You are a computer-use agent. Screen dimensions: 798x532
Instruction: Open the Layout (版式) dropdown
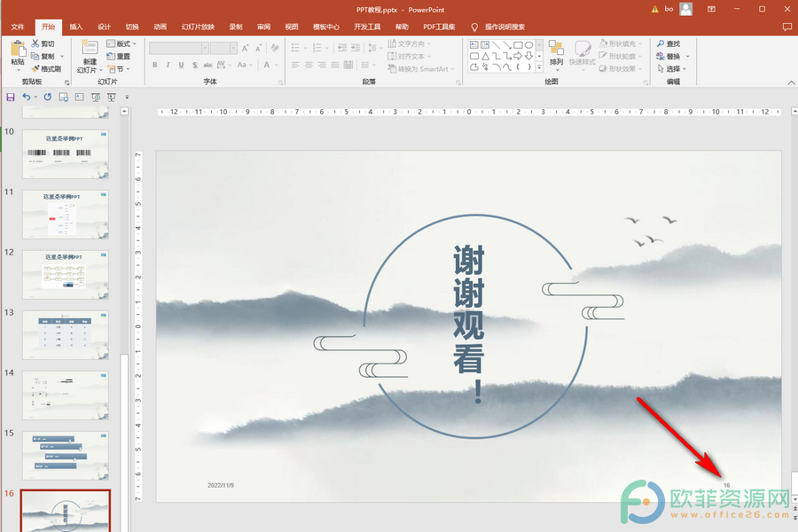click(x=121, y=43)
